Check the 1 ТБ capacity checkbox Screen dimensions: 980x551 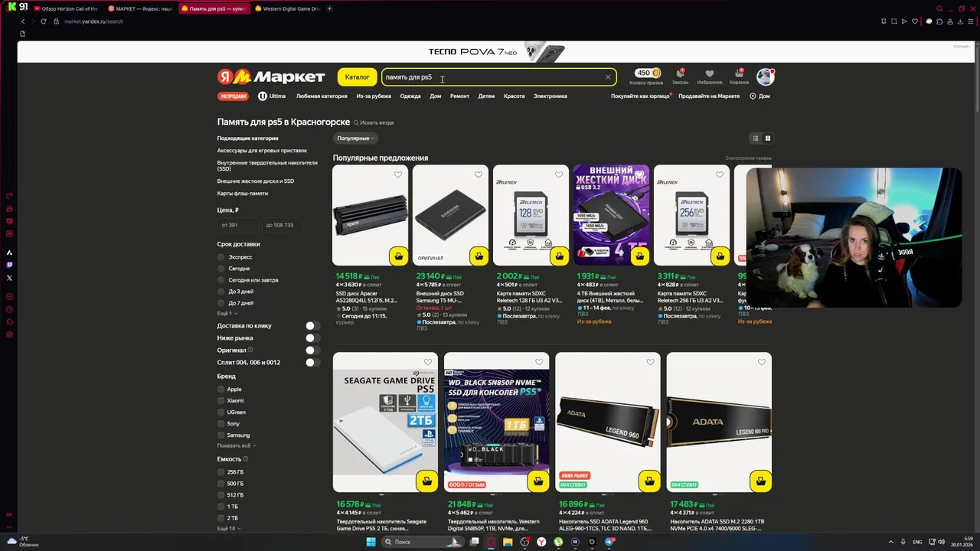(x=221, y=507)
